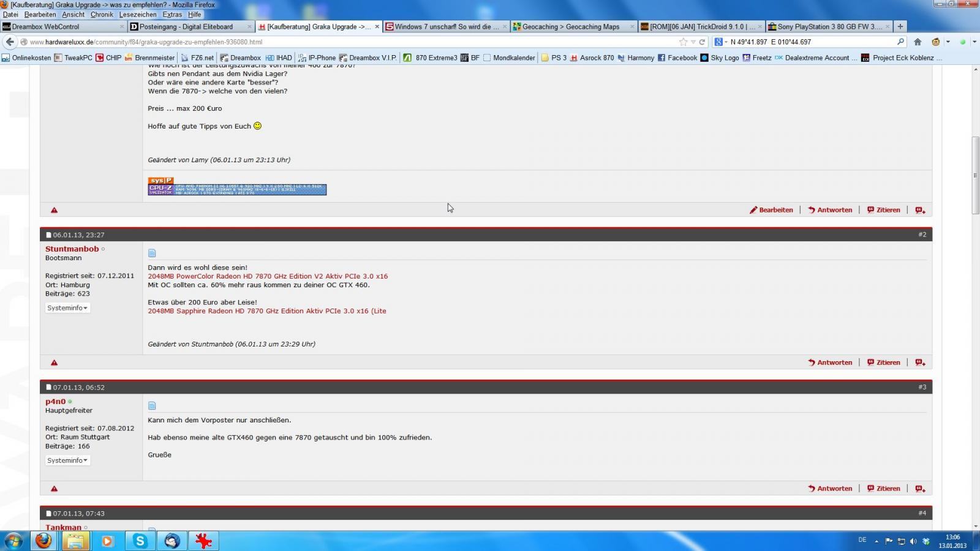This screenshot has height=551, width=980.
Task: Open the DE language indicator
Action: click(x=862, y=540)
